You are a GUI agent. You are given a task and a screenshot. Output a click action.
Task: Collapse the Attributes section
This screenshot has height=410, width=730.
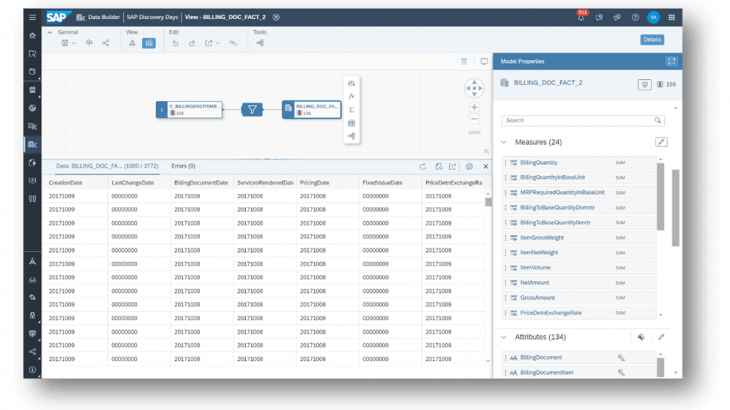pyautogui.click(x=505, y=337)
